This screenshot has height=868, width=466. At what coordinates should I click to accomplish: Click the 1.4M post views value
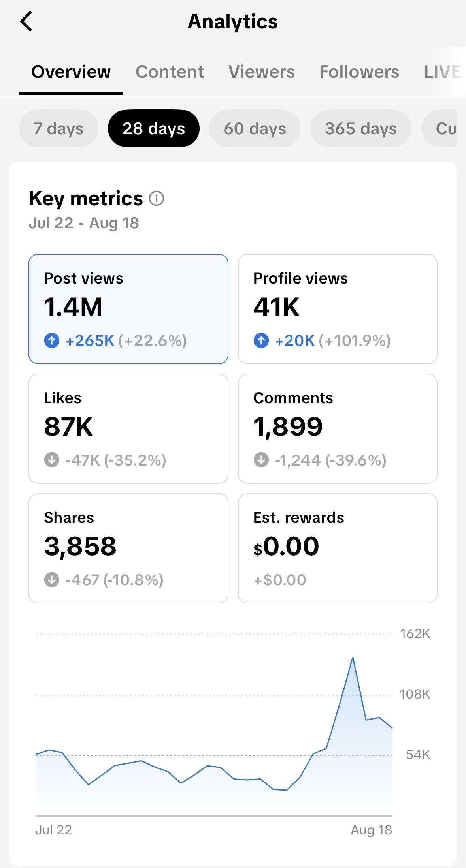73,307
